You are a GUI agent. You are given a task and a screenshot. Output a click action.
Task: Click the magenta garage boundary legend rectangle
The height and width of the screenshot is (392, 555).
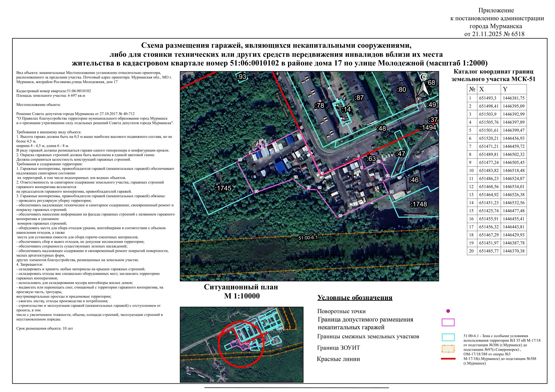tap(448, 322)
